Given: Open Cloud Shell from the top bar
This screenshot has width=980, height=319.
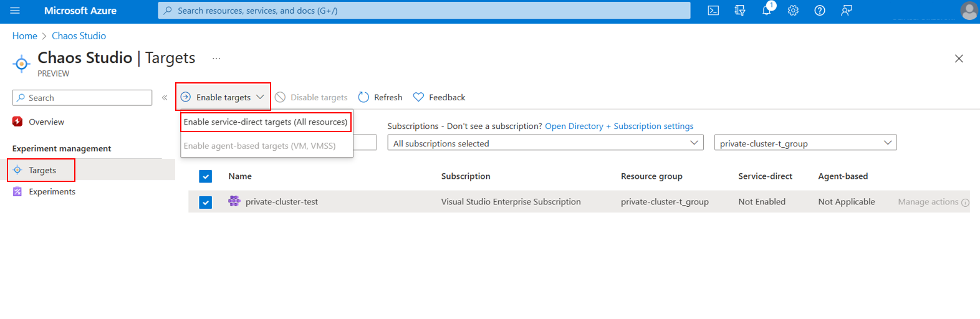Looking at the screenshot, I should pyautogui.click(x=713, y=11).
